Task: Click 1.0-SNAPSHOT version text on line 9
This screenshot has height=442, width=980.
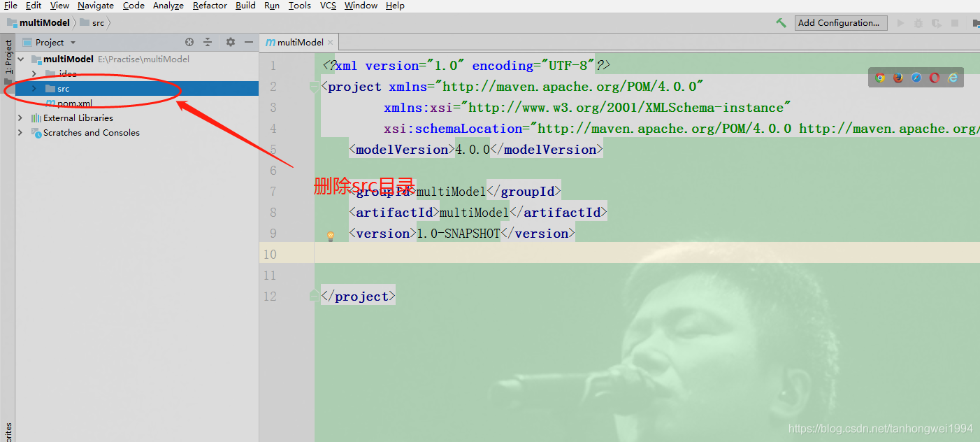Action: pos(459,234)
